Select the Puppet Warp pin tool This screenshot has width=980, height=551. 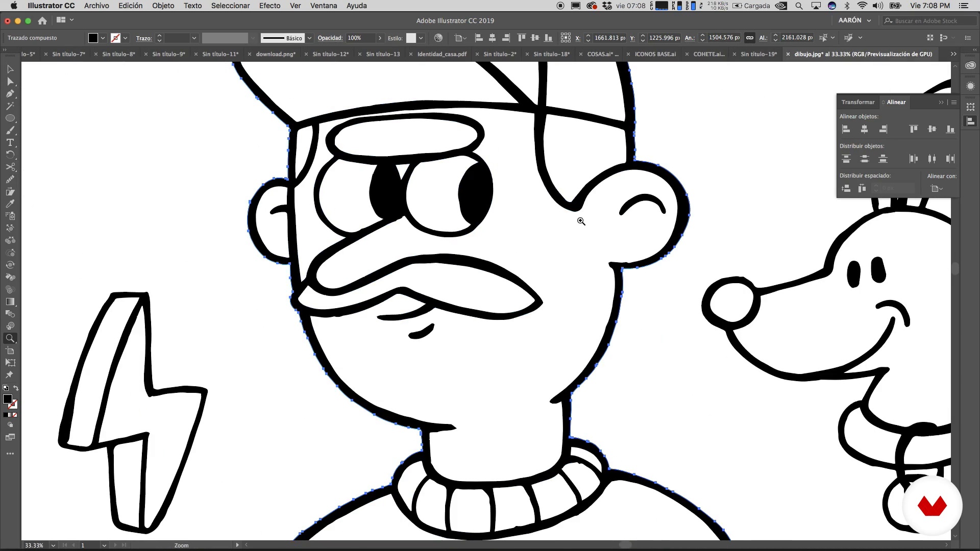tap(10, 375)
